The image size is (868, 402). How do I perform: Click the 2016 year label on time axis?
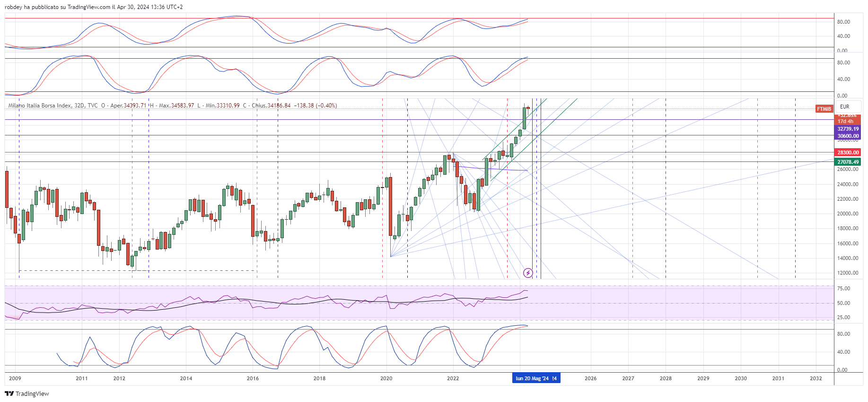coord(253,378)
